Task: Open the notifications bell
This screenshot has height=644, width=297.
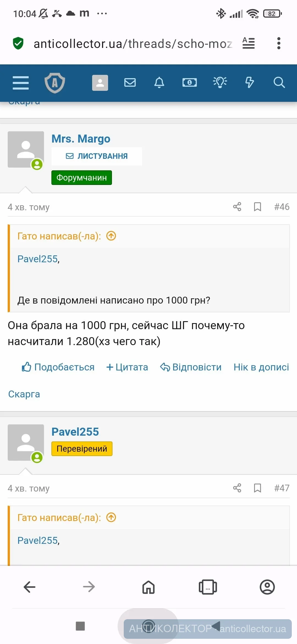Action: point(159,83)
